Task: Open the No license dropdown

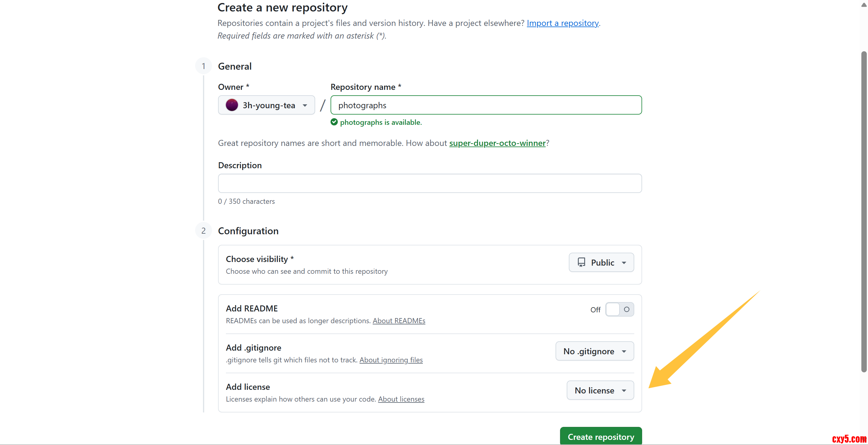Action: tap(600, 390)
